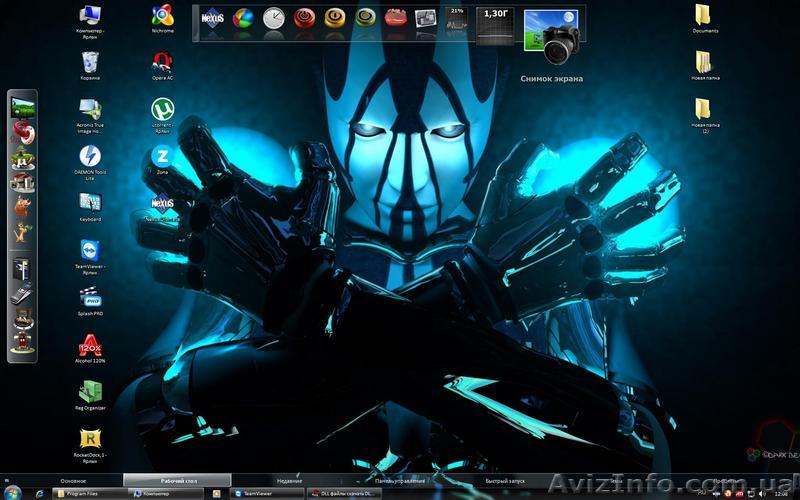Click the red power button in the dock

[x=304, y=18]
